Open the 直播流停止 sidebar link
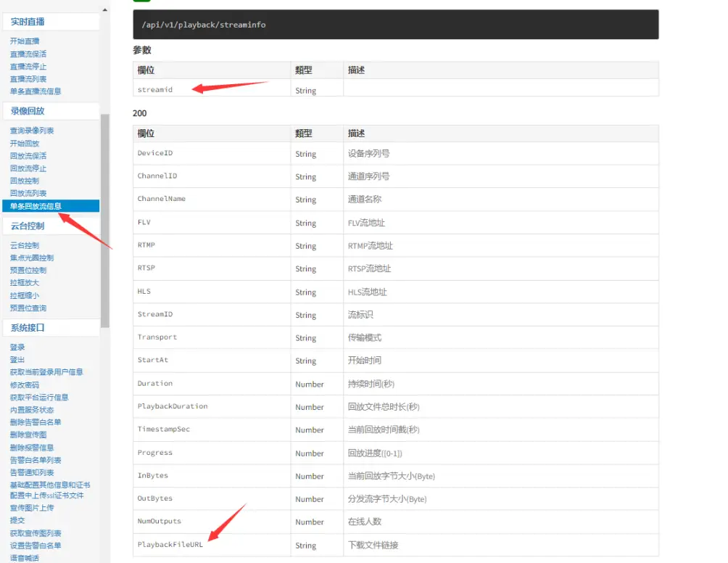Viewport: 728px width, 563px height. [28, 67]
